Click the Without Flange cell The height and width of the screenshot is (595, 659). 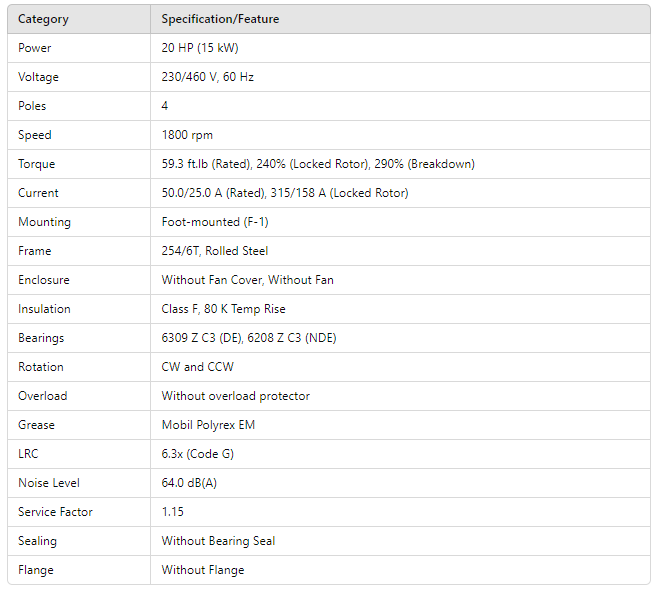coord(203,570)
